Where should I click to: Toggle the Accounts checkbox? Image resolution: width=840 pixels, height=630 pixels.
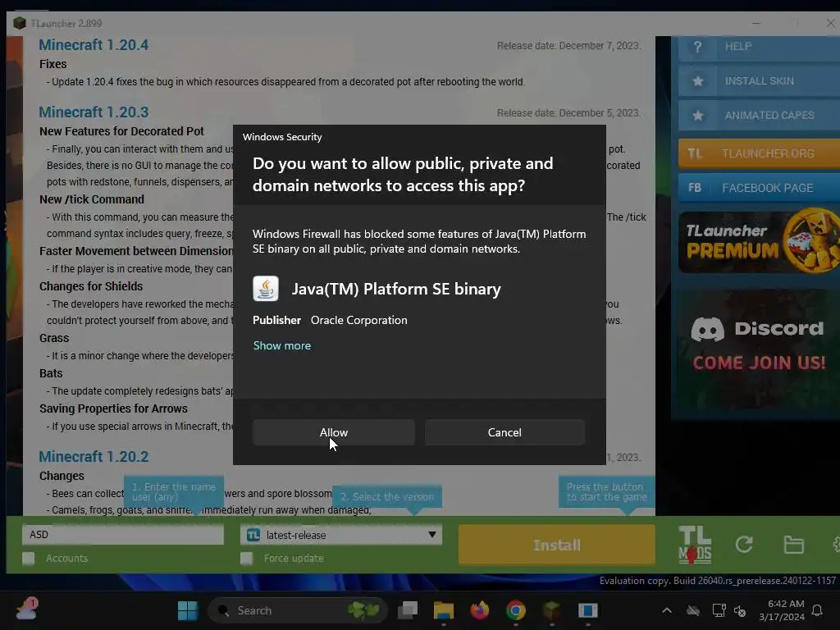[x=29, y=558]
